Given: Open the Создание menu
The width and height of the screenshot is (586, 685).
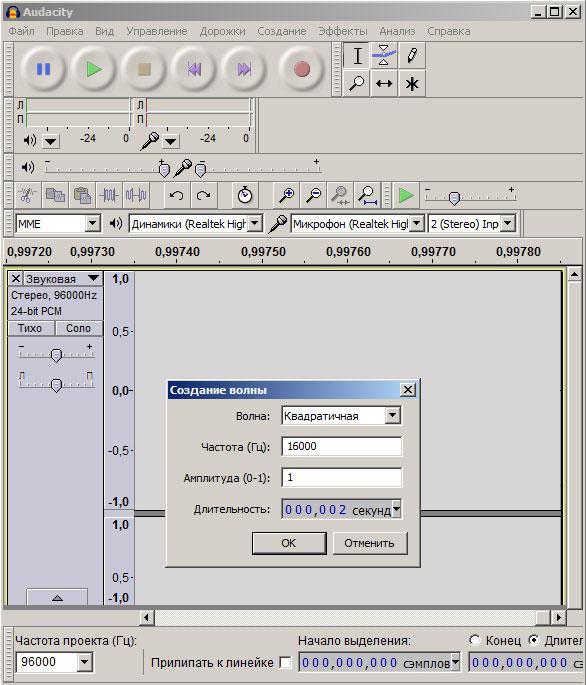Looking at the screenshot, I should coord(282,31).
